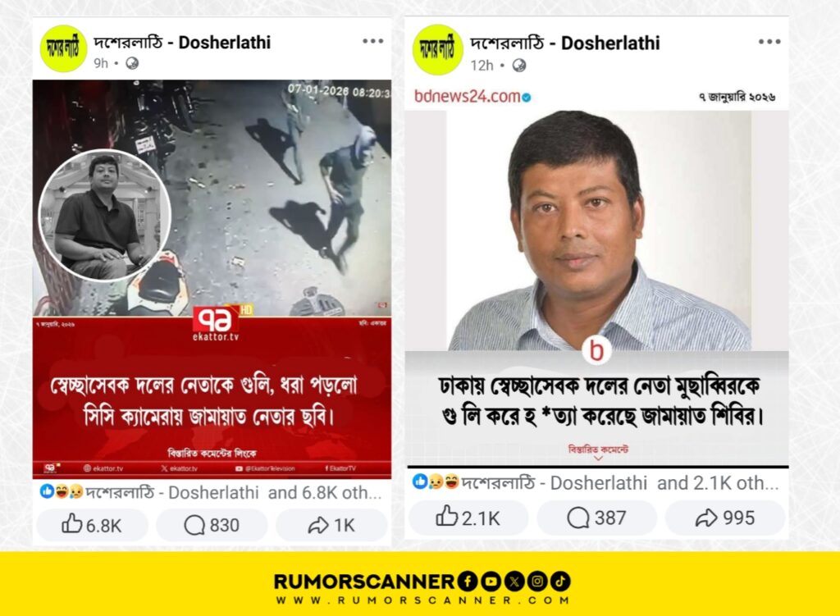
Task: Open the CCTV footage image on left post
Action: coord(212,198)
